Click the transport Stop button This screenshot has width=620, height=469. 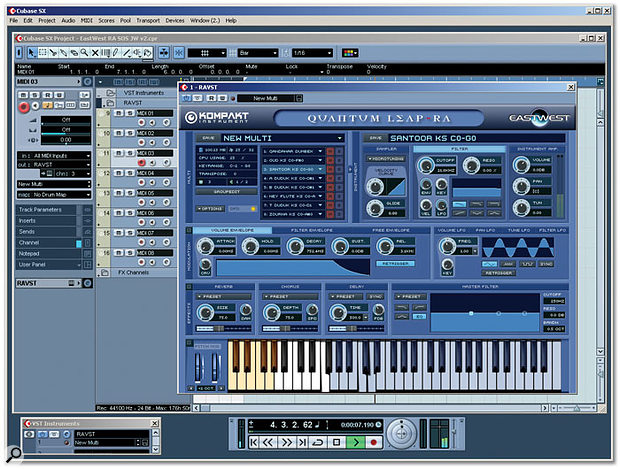point(336,442)
